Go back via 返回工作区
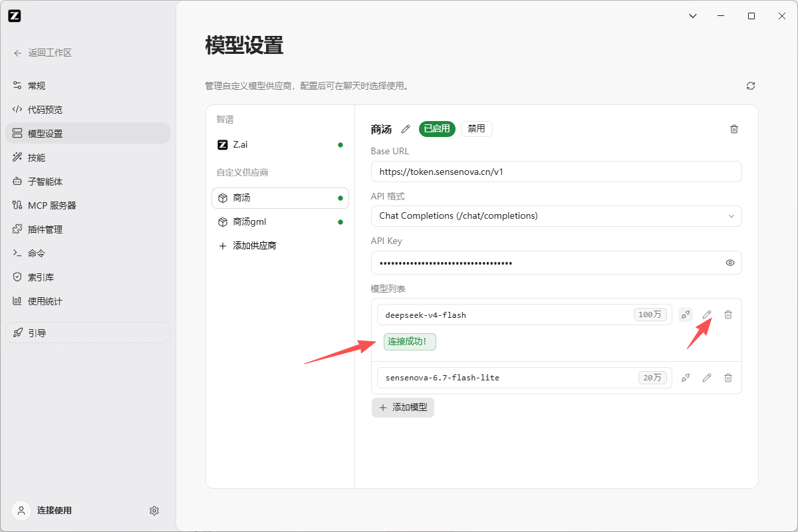 pos(43,53)
